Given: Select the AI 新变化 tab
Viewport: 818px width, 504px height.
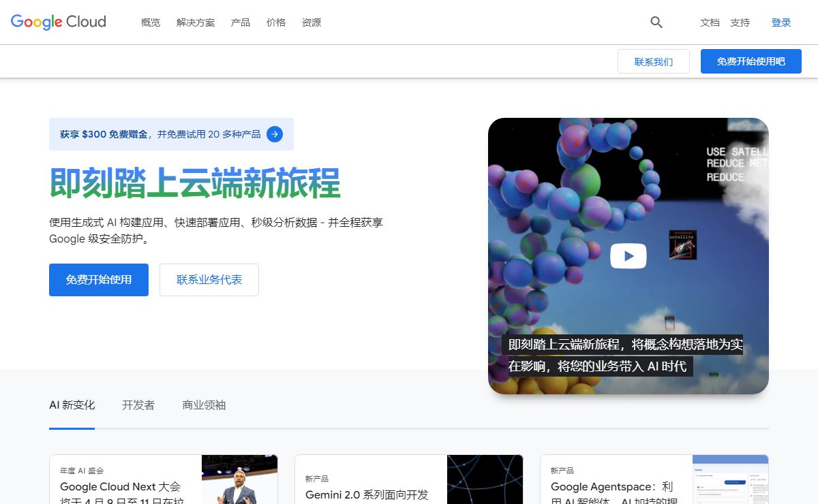Looking at the screenshot, I should pos(72,405).
